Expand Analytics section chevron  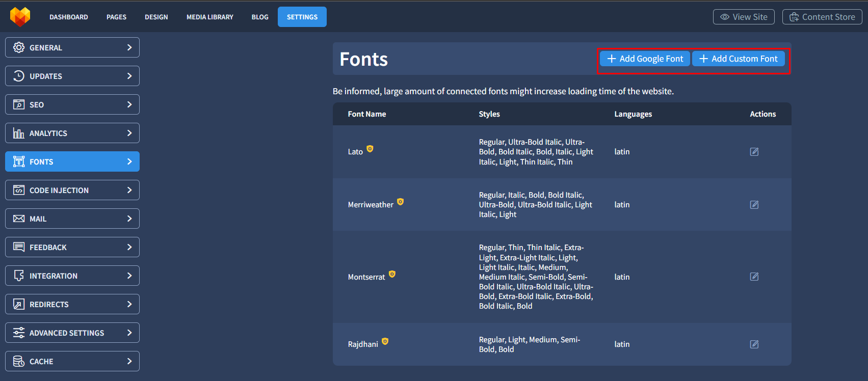pyautogui.click(x=129, y=133)
